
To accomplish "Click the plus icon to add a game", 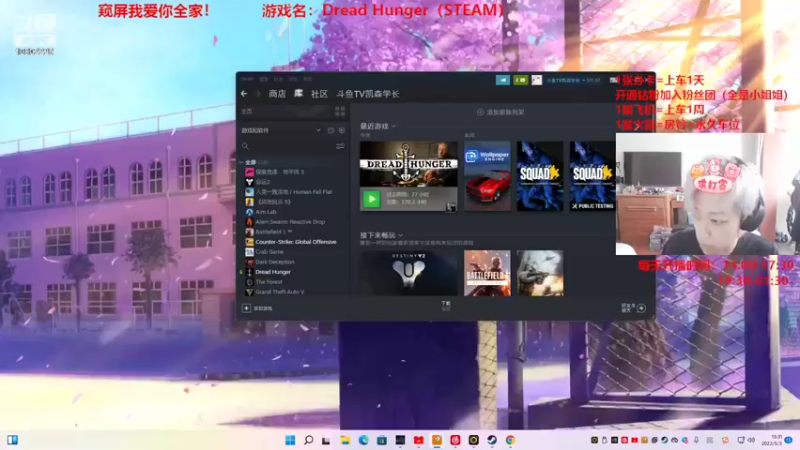I will [x=246, y=308].
